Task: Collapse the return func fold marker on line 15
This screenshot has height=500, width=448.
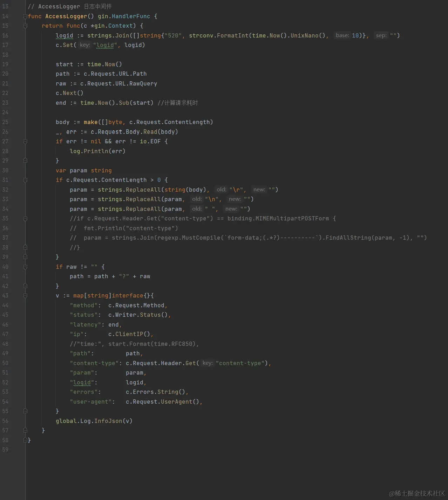Action: (x=25, y=26)
